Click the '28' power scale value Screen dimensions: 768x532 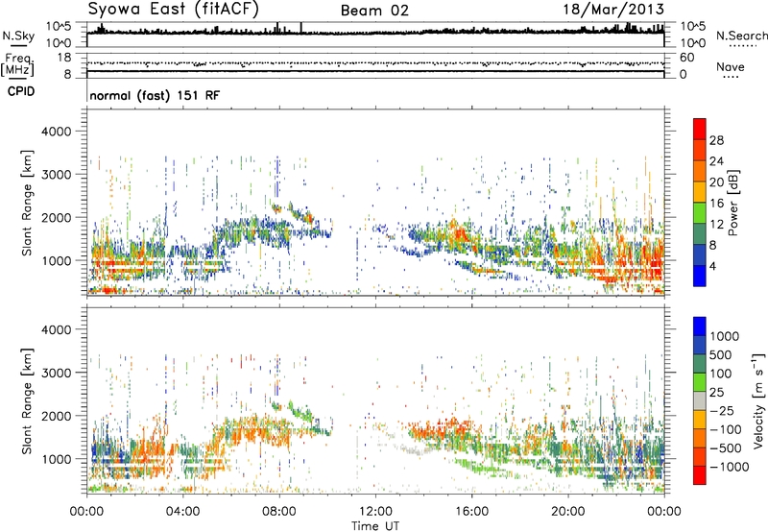(716, 140)
